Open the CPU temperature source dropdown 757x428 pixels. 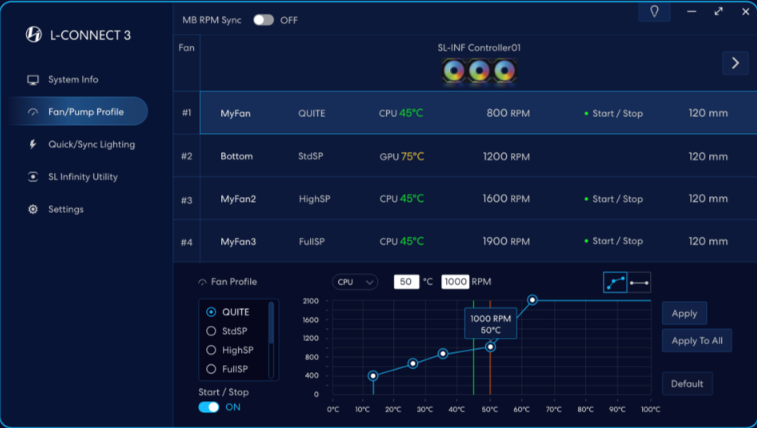point(355,282)
